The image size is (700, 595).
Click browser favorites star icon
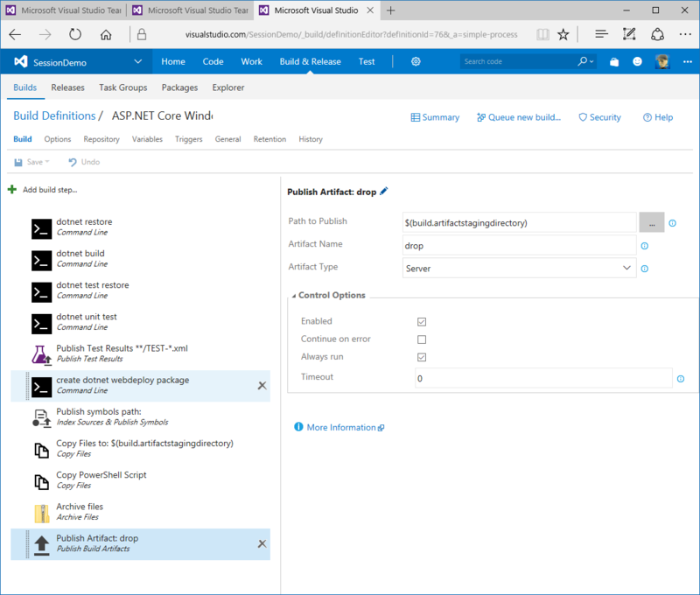tap(563, 34)
